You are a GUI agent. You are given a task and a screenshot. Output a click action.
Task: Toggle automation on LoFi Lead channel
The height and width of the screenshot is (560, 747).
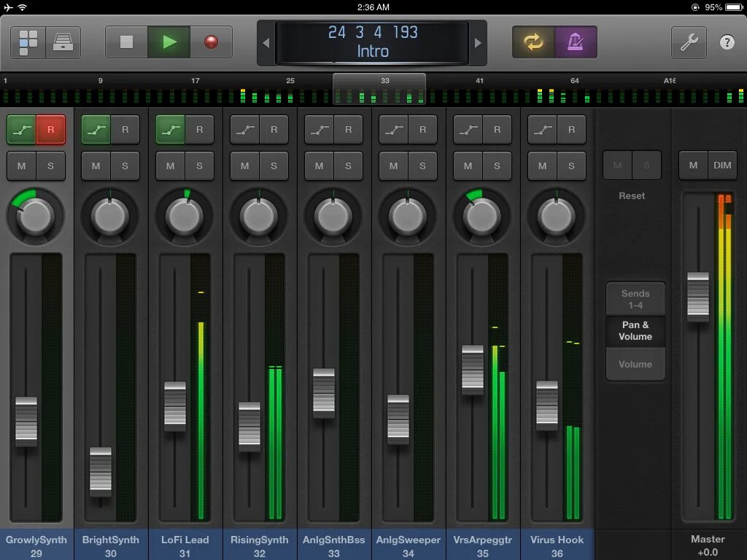(170, 130)
